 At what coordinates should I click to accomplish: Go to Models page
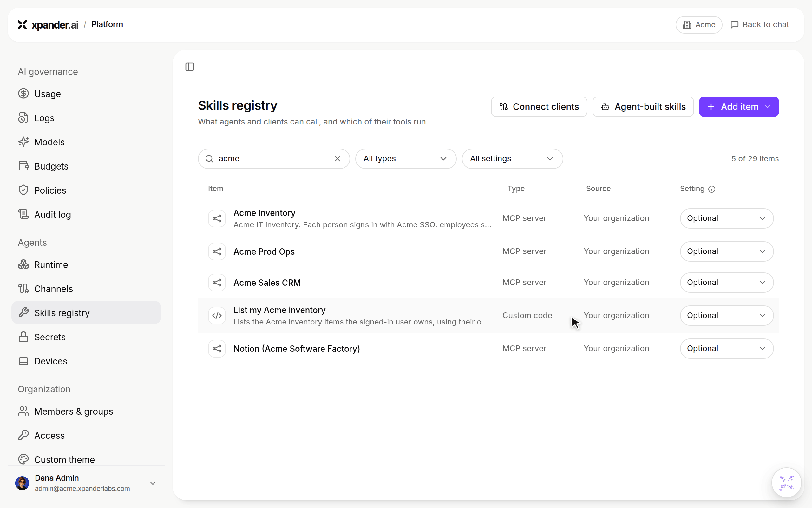(86, 142)
